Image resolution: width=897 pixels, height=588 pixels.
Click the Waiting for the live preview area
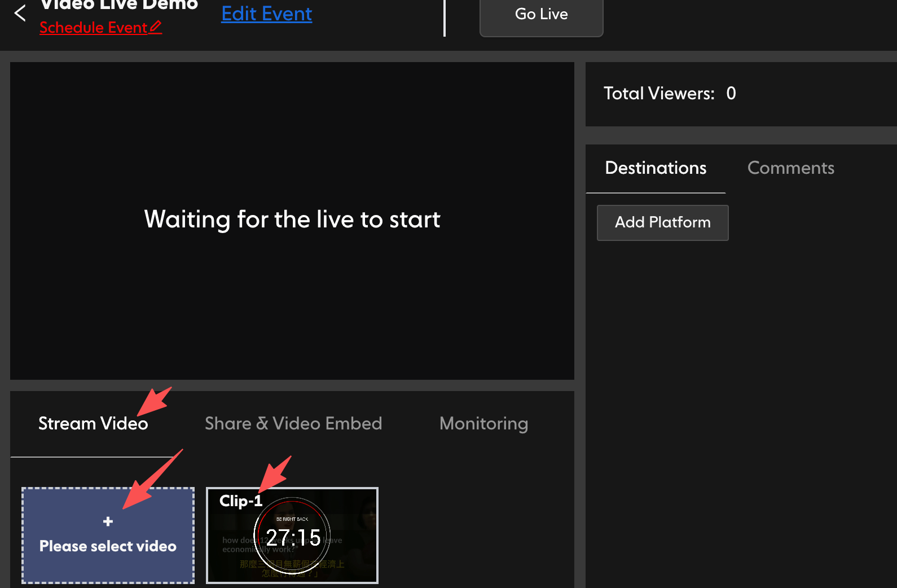(x=292, y=221)
